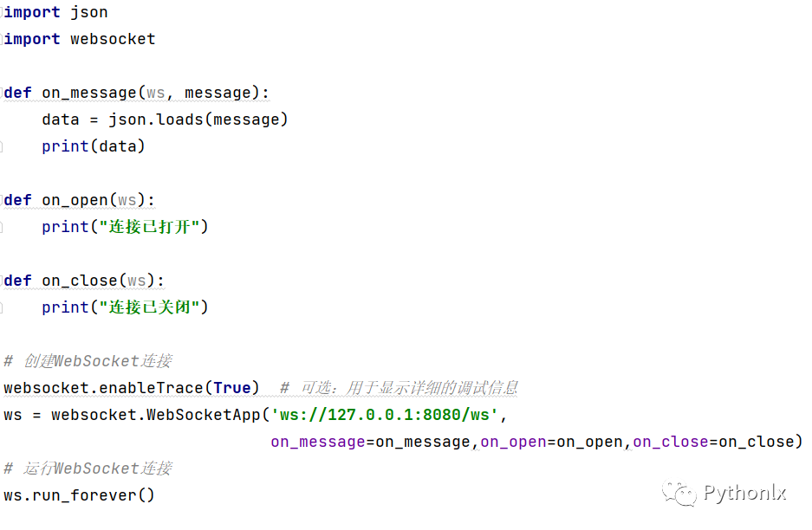Click fold end marker beside print(data)
The image size is (812, 530).
pos(2,146)
